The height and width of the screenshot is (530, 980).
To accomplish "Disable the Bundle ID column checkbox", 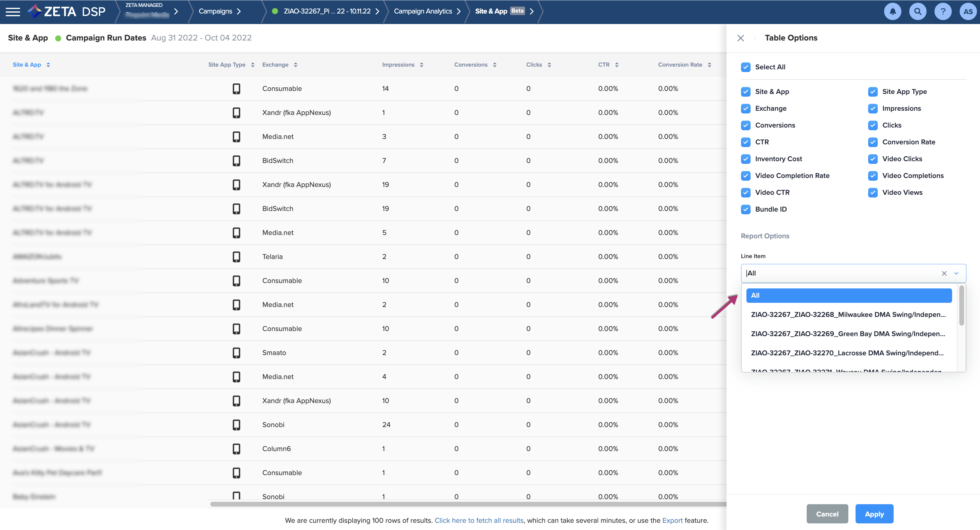I will click(x=746, y=209).
